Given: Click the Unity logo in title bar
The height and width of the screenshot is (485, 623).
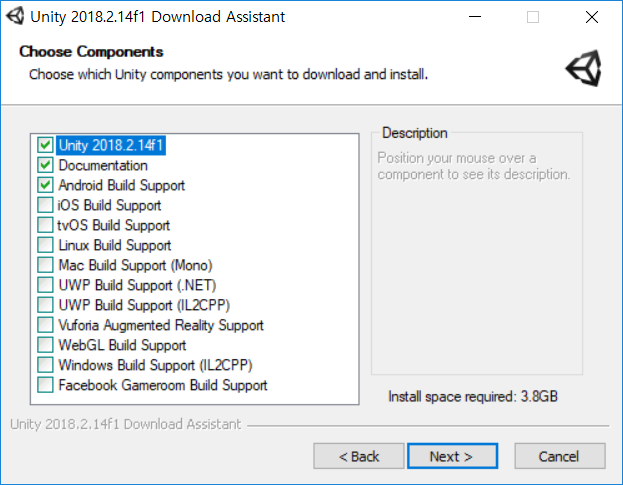Looking at the screenshot, I should click(15, 17).
